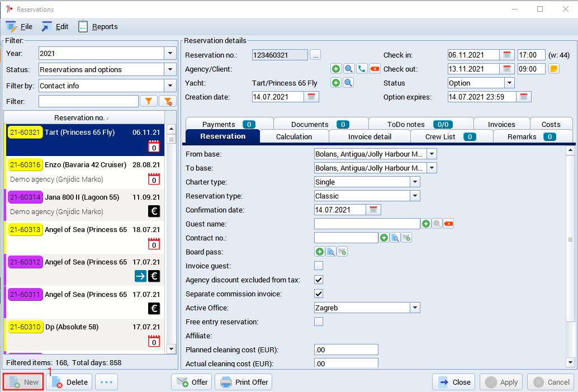Open Filter by dropdown
This screenshot has height=392, width=578.
[x=170, y=86]
